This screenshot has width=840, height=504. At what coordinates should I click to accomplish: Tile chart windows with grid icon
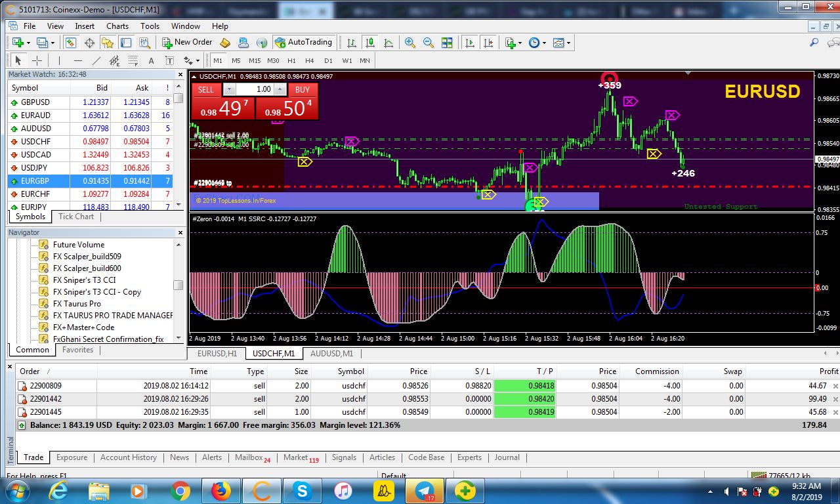coord(447,43)
